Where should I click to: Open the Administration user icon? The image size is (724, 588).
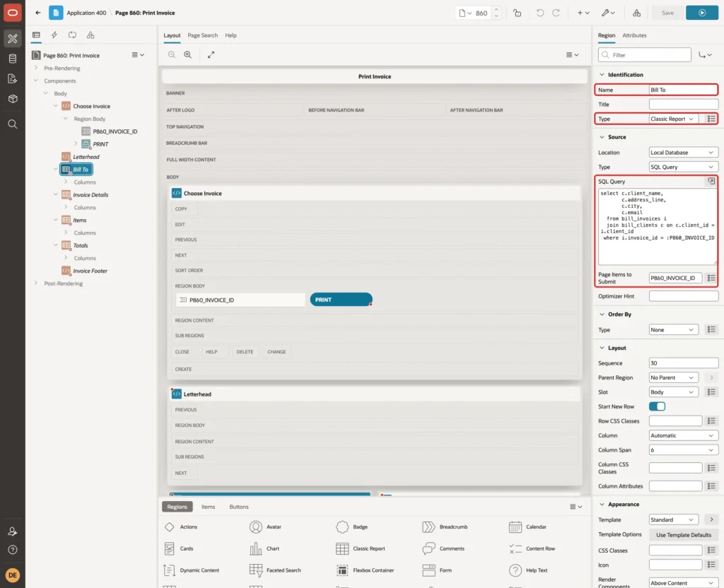13,531
